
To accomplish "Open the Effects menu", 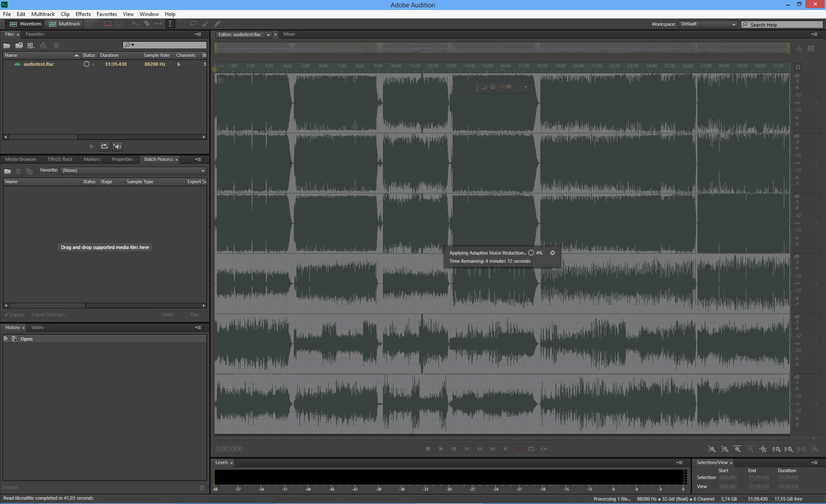I will click(83, 14).
